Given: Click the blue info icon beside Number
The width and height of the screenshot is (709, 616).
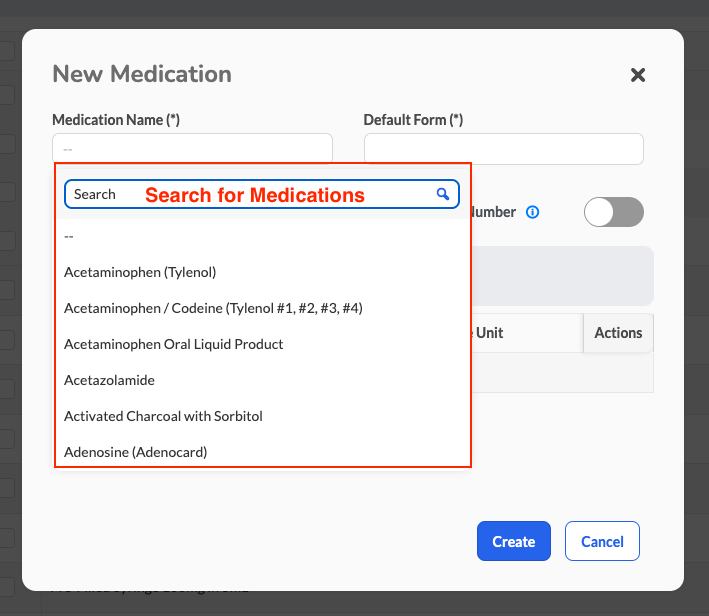Looking at the screenshot, I should click(x=532, y=212).
